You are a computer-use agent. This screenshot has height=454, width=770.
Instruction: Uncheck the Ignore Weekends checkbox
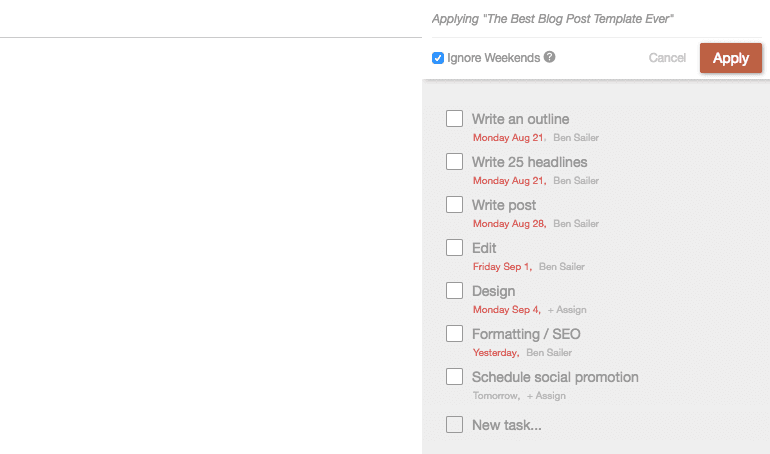tap(438, 58)
